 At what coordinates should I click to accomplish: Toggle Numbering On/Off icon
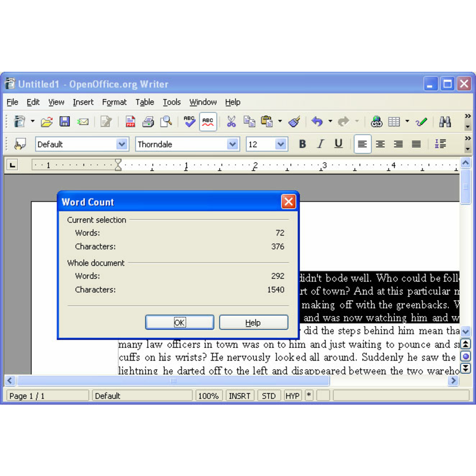(440, 144)
